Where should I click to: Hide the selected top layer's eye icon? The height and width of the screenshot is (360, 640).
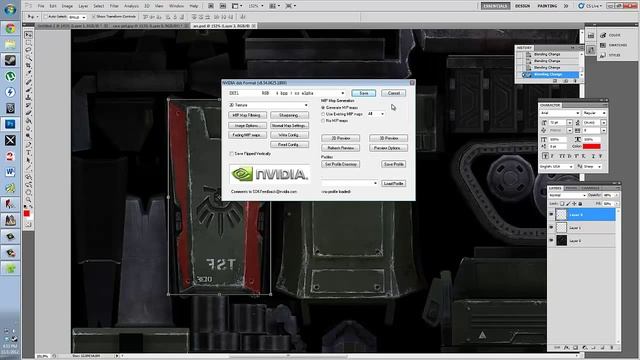coord(551,214)
